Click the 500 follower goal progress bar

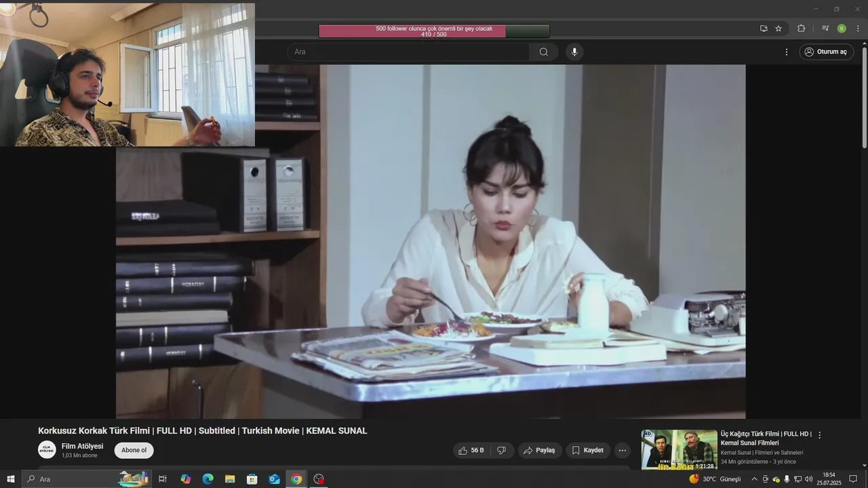pos(434,31)
